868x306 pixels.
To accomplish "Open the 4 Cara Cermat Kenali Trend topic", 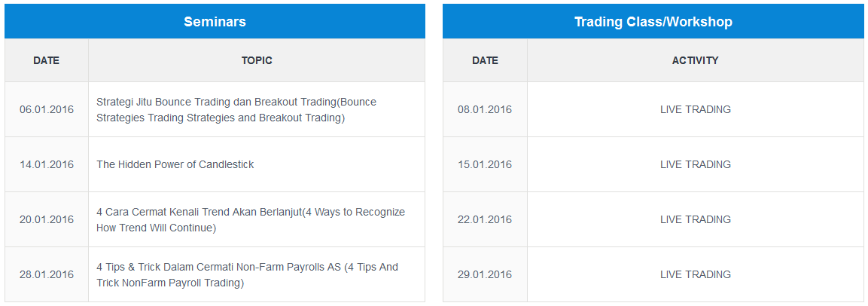I will click(x=251, y=220).
